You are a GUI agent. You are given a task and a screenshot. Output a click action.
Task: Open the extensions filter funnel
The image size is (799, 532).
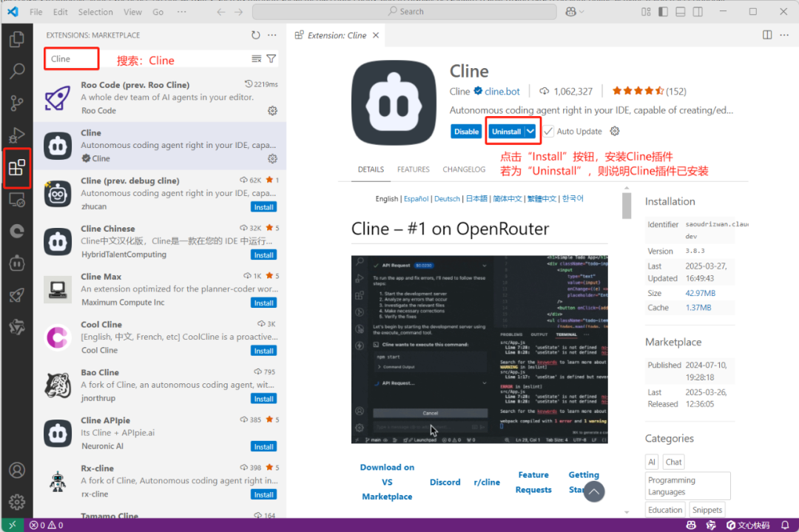[272, 58]
